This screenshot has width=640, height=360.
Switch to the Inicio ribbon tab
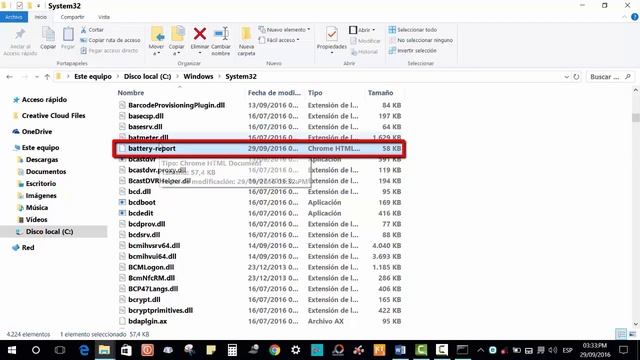[x=40, y=17]
